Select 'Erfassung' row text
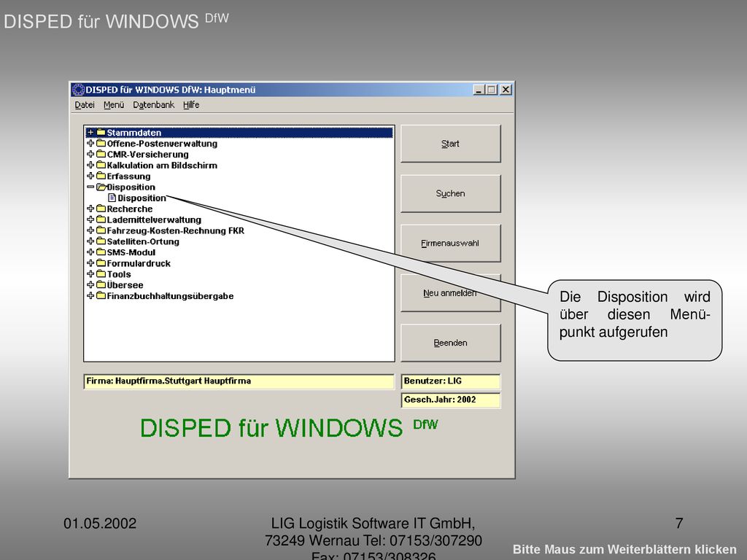This screenshot has width=747, height=560. (128, 176)
